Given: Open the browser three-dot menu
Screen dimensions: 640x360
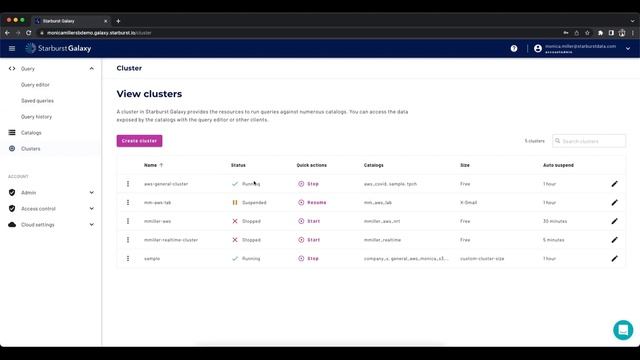Looking at the screenshot, I should [x=633, y=33].
